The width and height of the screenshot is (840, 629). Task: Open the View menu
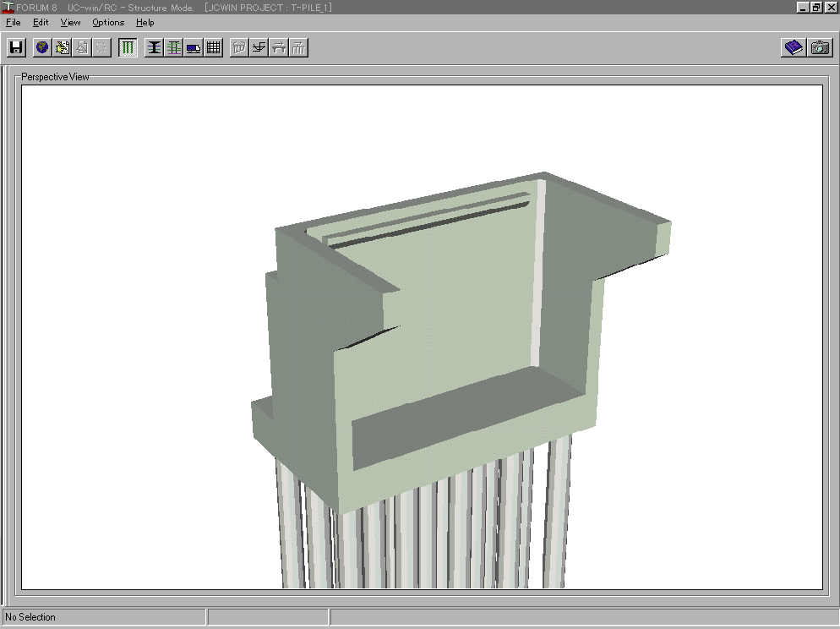[x=71, y=23]
